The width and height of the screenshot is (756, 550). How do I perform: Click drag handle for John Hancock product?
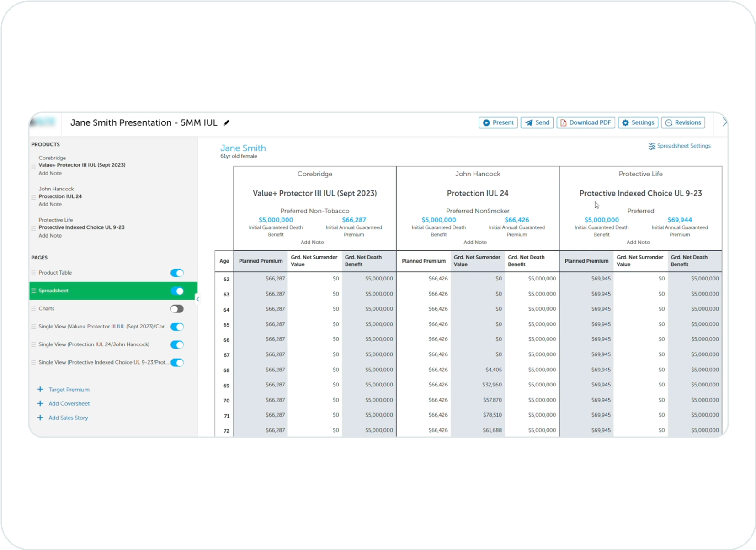33,197
